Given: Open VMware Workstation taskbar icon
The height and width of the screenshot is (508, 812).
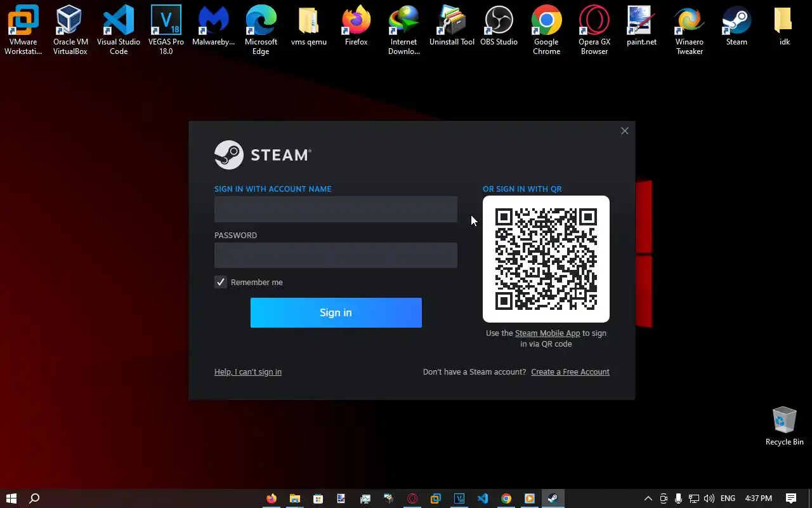Looking at the screenshot, I should (436, 498).
